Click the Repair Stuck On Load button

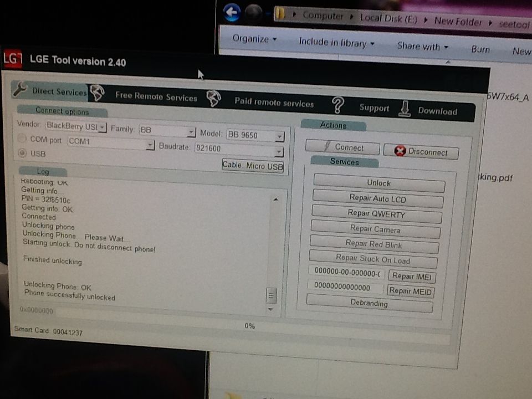tap(373, 259)
